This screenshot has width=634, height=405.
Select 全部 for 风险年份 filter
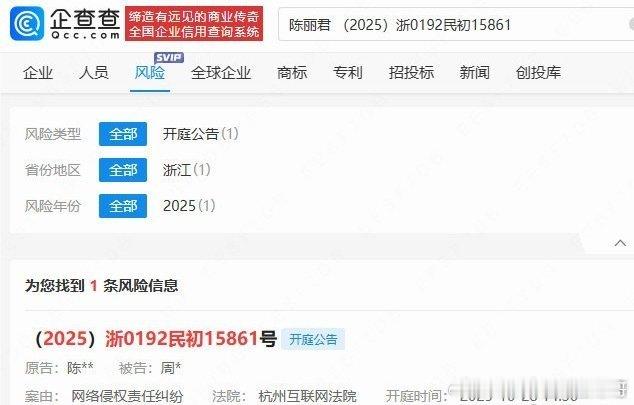pyautogui.click(x=123, y=206)
